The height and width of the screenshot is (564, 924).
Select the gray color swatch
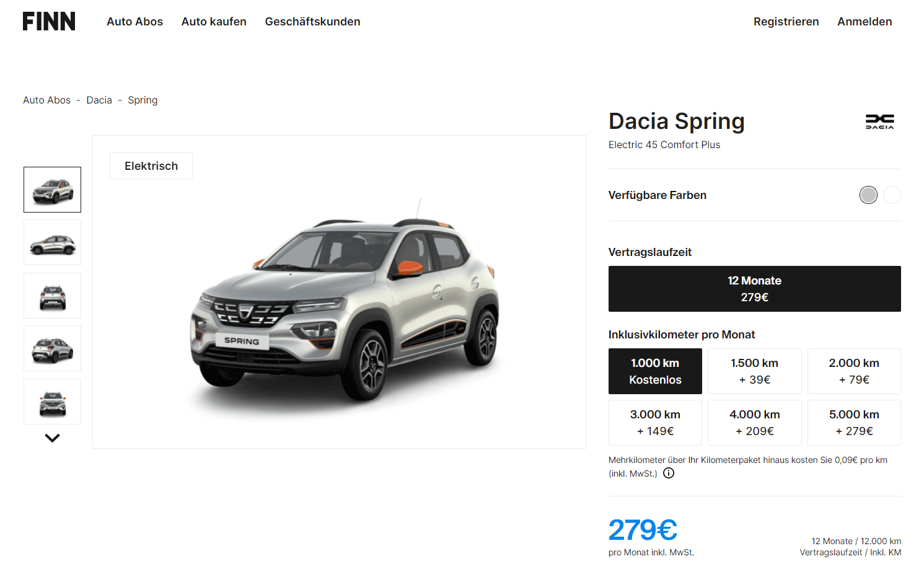point(868,195)
